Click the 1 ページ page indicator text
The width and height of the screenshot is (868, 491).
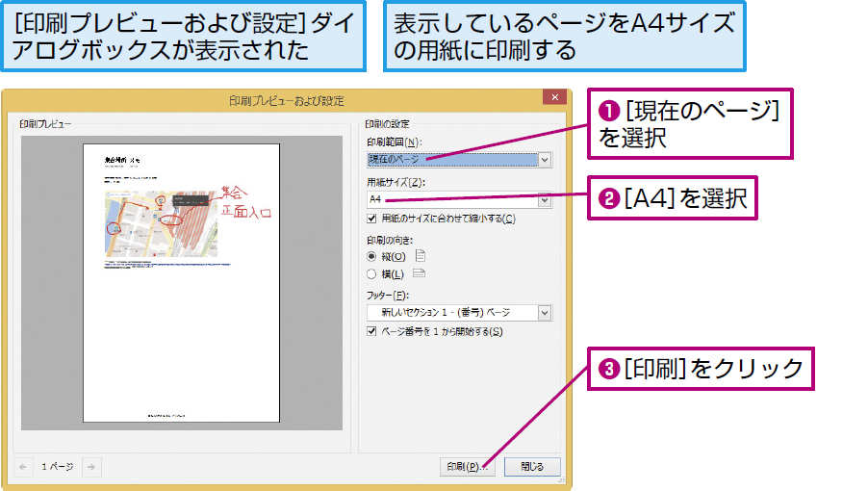point(58,467)
